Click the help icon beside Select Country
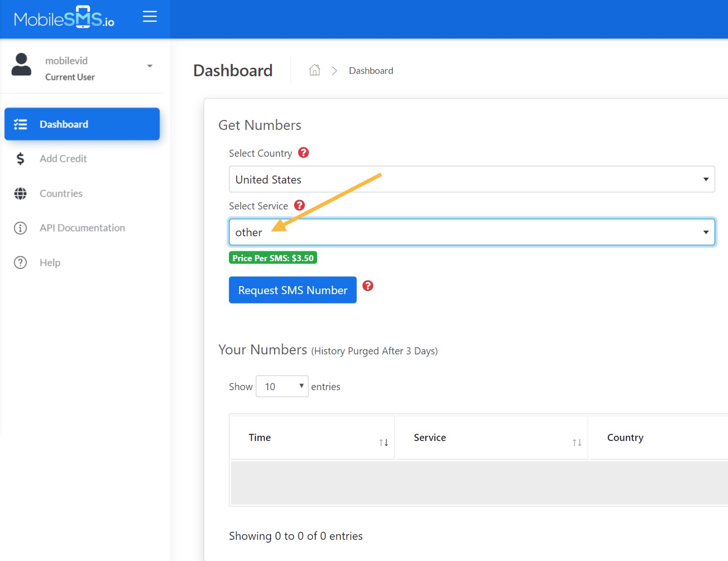Image resolution: width=728 pixels, height=561 pixels. point(304,153)
